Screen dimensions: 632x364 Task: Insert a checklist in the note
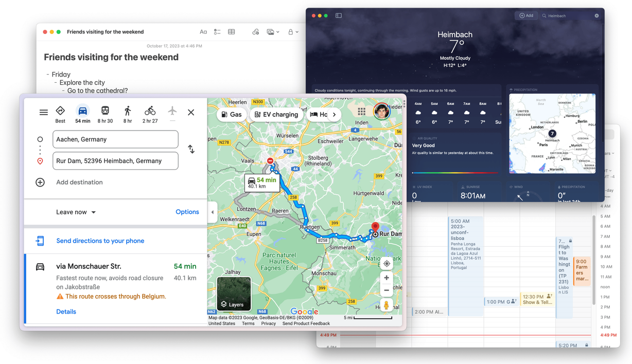point(217,32)
